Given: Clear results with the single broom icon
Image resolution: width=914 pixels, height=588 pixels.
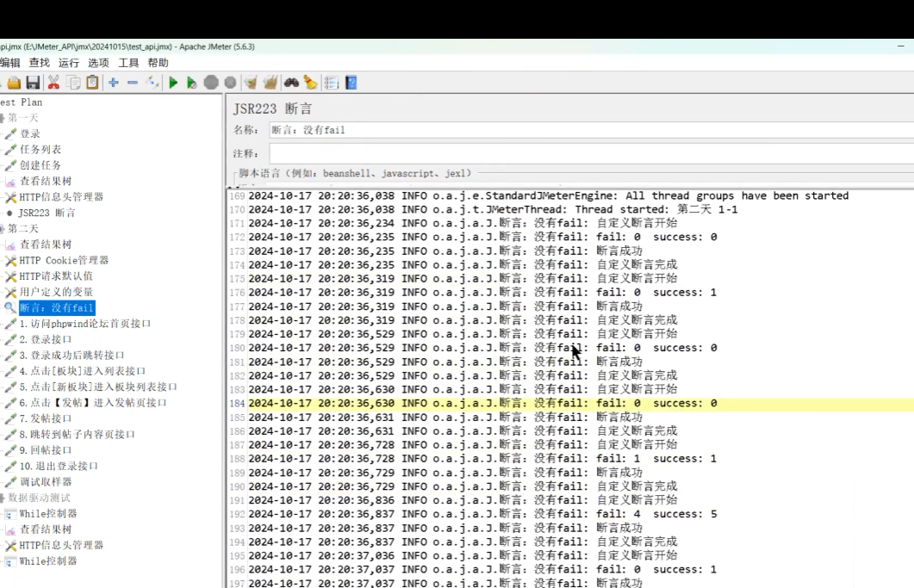Looking at the screenshot, I should 251,83.
